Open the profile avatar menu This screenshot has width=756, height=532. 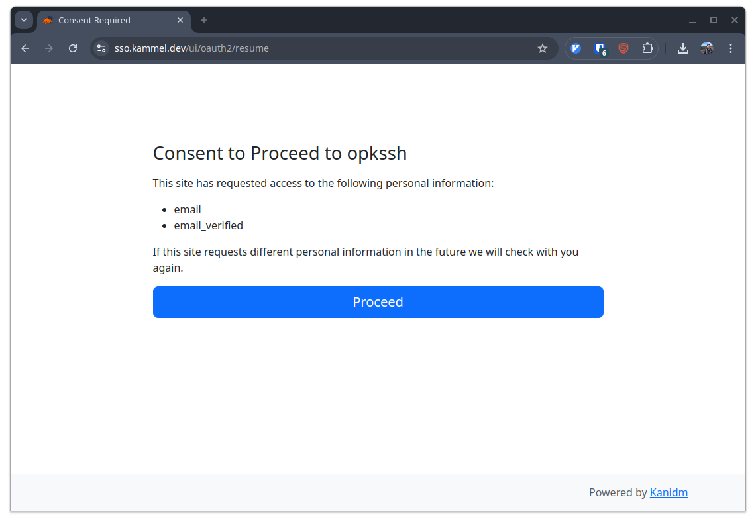(x=707, y=48)
